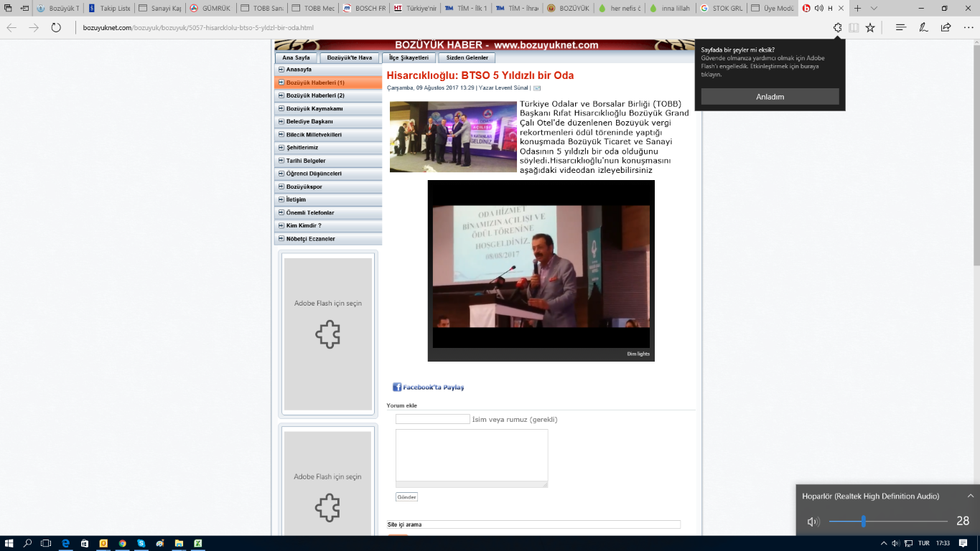Click Dim lights under the video
Image resolution: width=980 pixels, height=551 pixels.
click(638, 354)
